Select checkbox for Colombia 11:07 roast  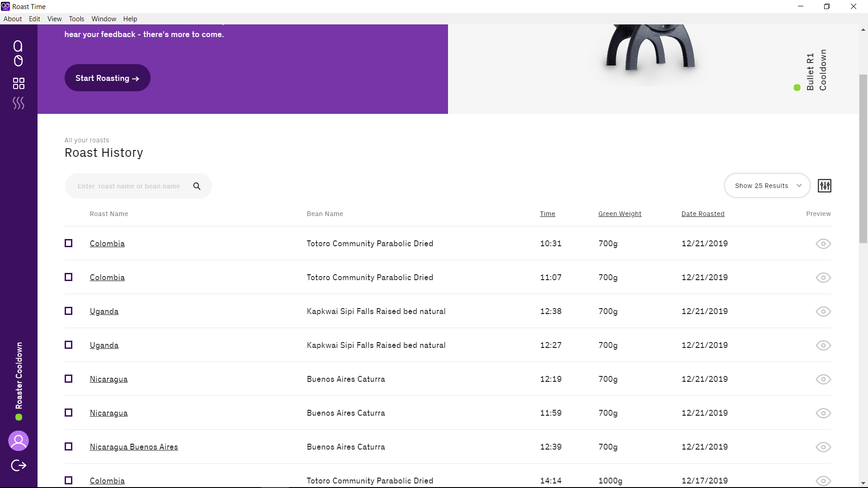pyautogui.click(x=68, y=277)
